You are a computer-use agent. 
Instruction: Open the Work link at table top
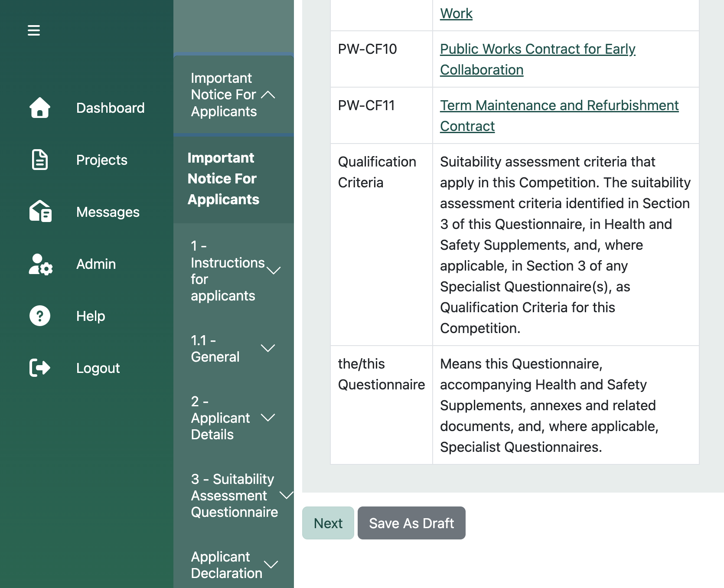coord(456,13)
